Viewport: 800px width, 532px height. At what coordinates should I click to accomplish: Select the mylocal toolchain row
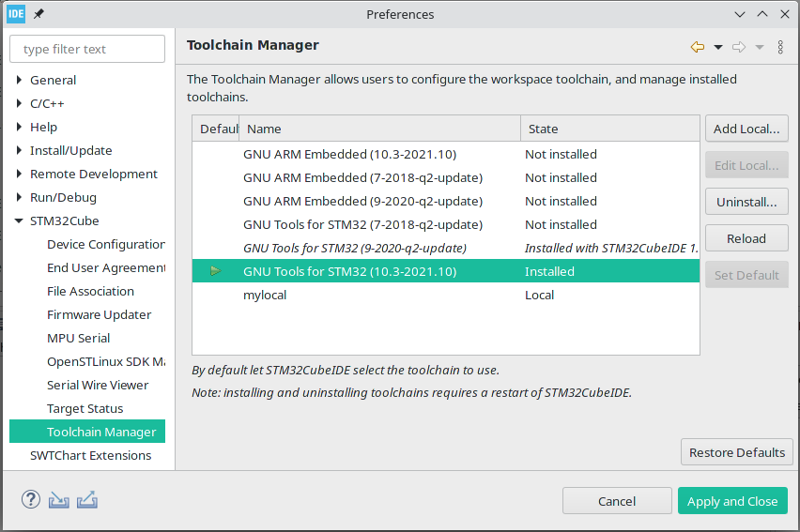(446, 295)
